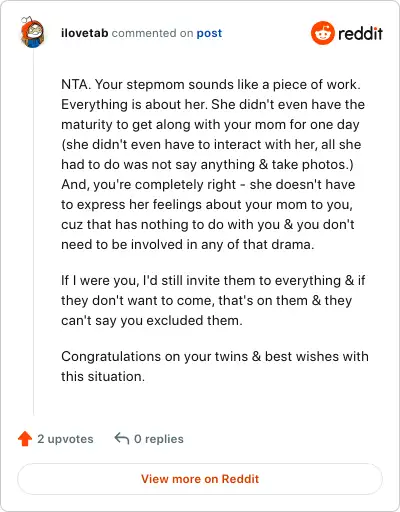Click the line "need to be involved in any of that drama."
Image resolution: width=400 pixels, height=512 pixels.
[x=188, y=244]
